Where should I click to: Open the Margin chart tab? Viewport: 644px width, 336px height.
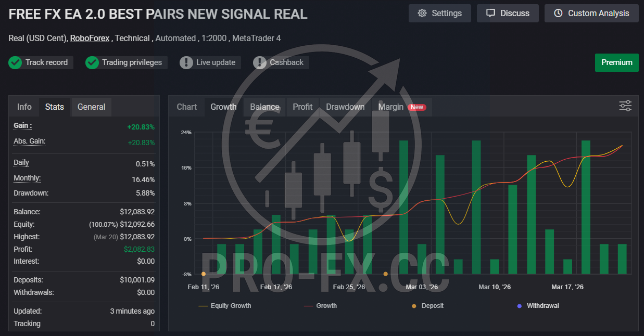click(391, 107)
